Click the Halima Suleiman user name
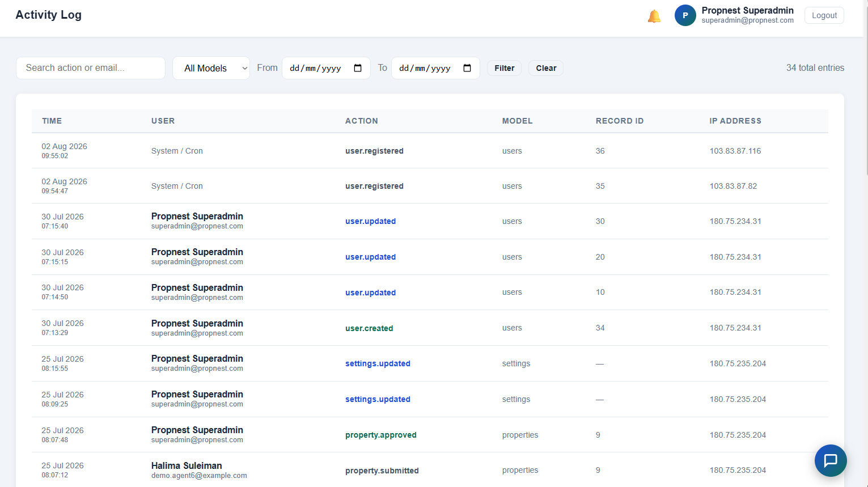The width and height of the screenshot is (868, 487). (187, 465)
